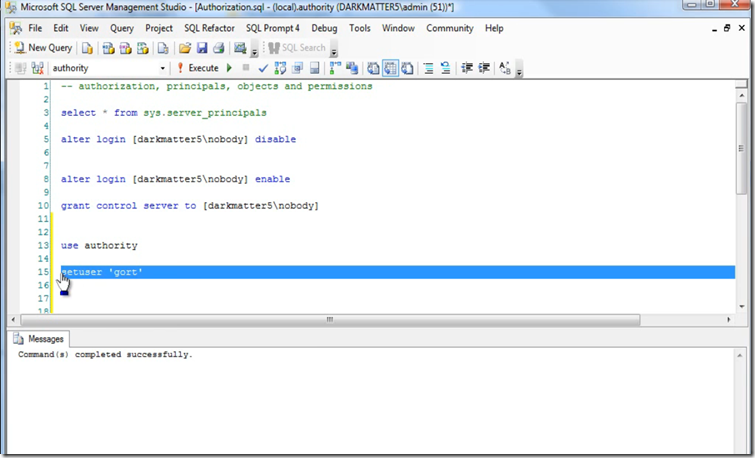Open SQL Editor toolbar options dropdown
Viewport: 755px width, 458px height.
519,70
